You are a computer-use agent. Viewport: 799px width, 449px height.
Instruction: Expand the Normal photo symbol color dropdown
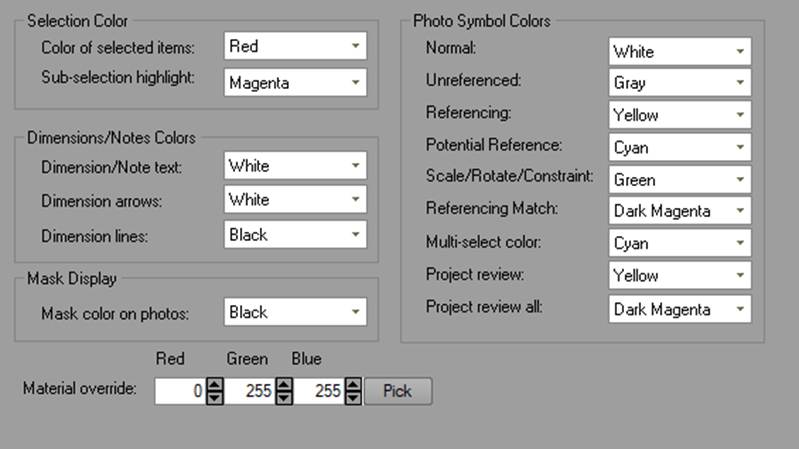tap(680, 51)
